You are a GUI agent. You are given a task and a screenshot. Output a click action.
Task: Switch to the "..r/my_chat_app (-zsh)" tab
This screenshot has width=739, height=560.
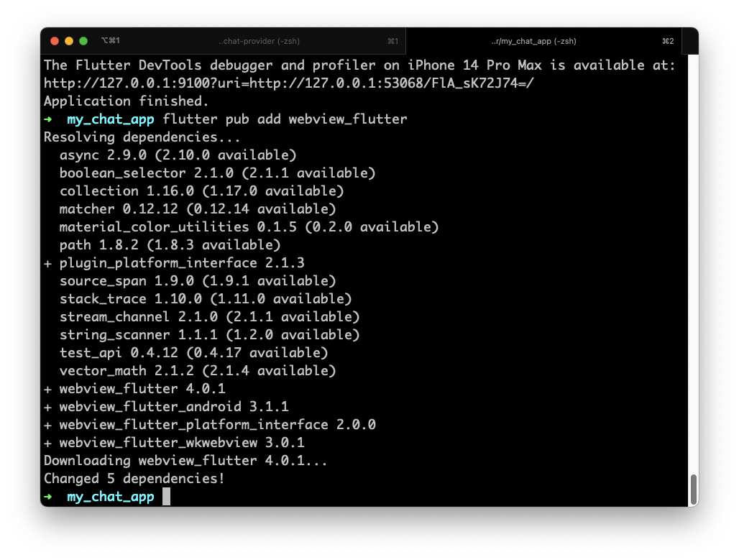[533, 41]
